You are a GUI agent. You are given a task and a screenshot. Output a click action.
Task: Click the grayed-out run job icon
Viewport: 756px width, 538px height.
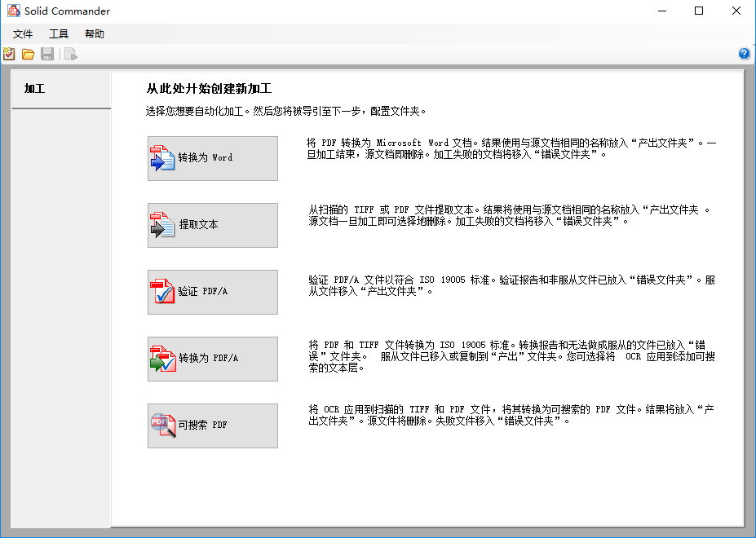coord(71,54)
